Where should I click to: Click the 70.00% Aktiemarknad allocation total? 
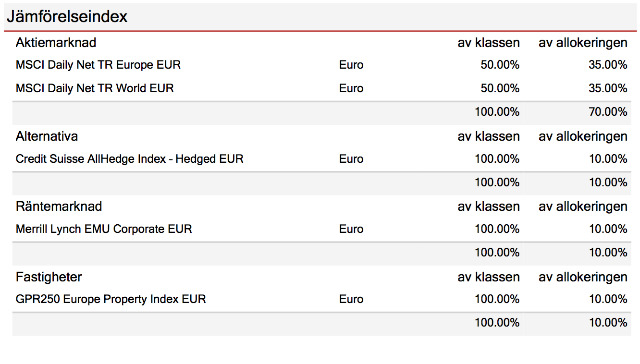tap(608, 112)
